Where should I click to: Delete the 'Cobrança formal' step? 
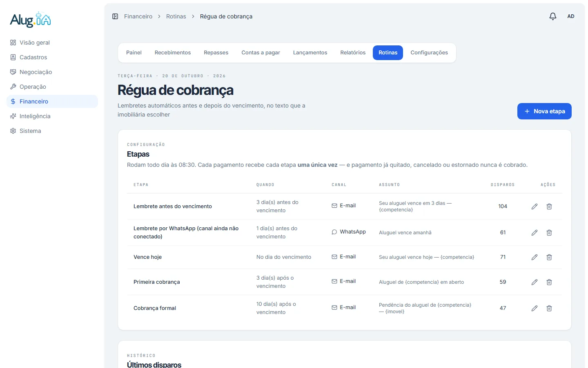pos(549,308)
